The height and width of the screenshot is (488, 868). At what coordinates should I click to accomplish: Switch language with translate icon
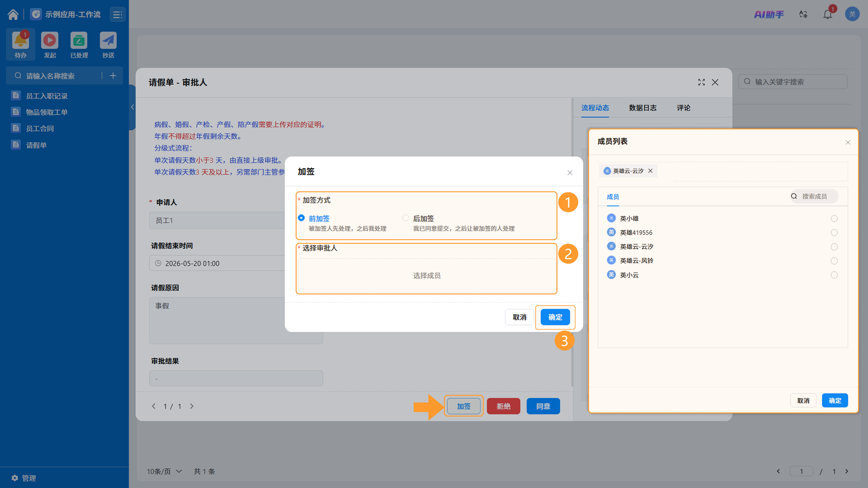point(803,14)
